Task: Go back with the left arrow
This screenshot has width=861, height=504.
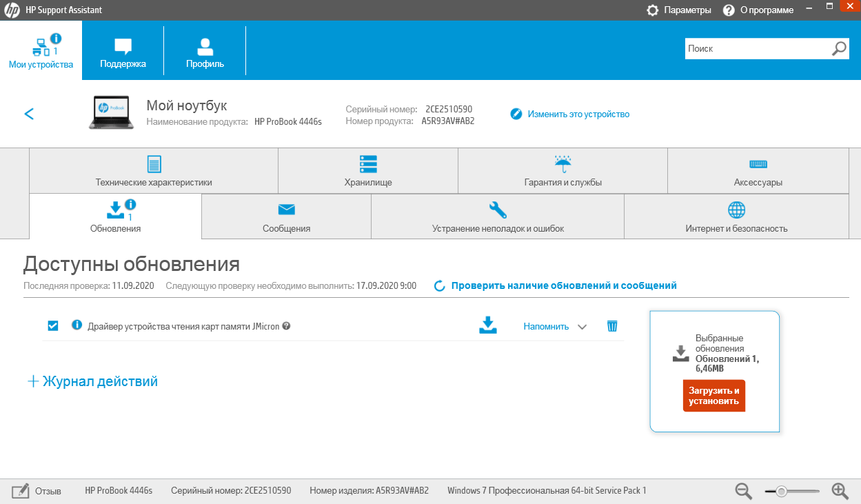Action: point(29,114)
